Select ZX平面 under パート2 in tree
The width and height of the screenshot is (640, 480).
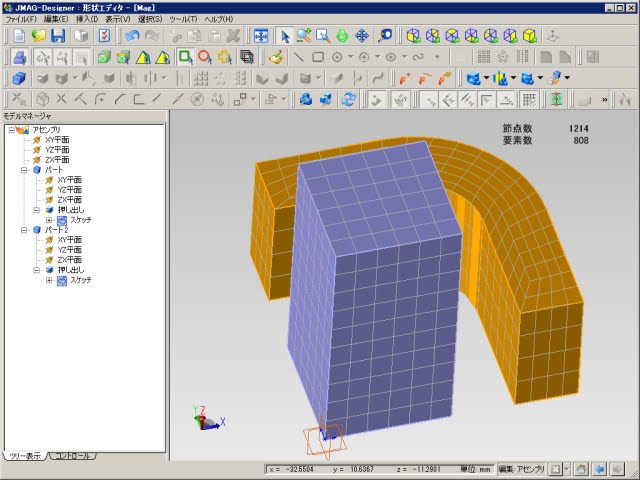[69, 260]
